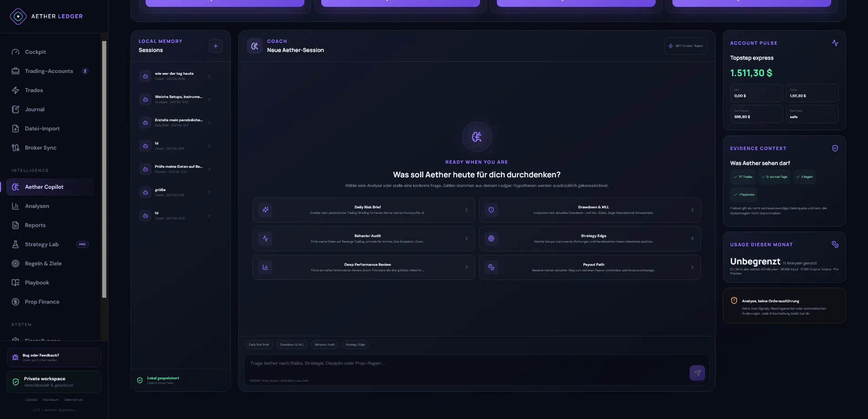Click bot icon of 'wie war der tag heute'
This screenshot has width=868, height=419.
pos(146,76)
